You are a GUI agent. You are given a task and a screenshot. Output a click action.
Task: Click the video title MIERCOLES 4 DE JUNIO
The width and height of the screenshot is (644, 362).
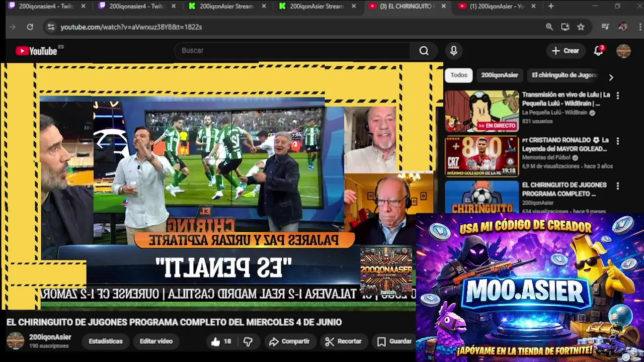(174, 322)
